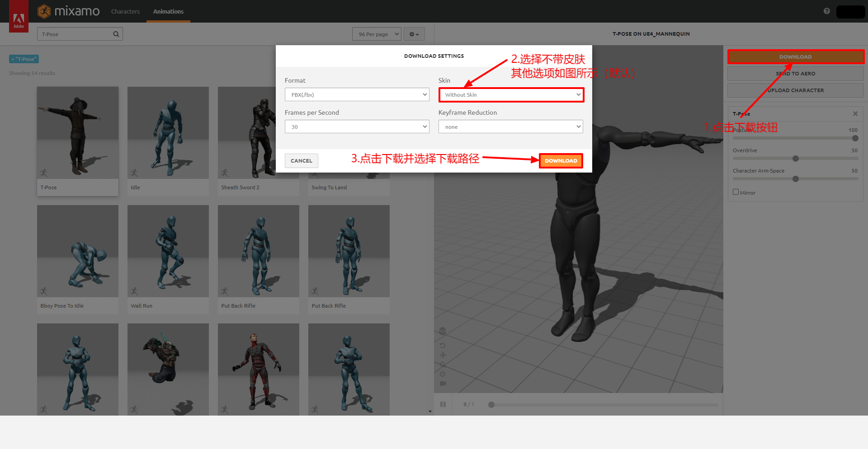The height and width of the screenshot is (449, 868).
Task: Open the Keyframe Reduction dropdown
Action: point(510,126)
